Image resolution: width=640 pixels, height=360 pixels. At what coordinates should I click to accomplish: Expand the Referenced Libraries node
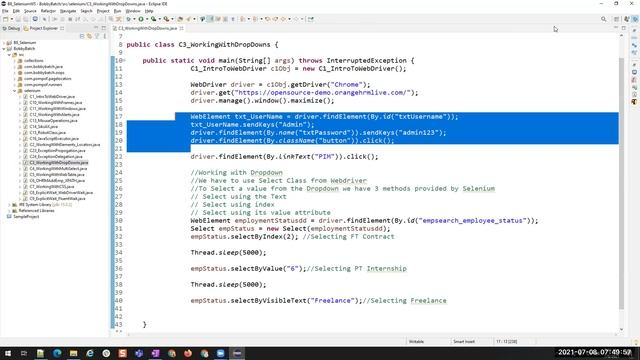(x=9, y=211)
